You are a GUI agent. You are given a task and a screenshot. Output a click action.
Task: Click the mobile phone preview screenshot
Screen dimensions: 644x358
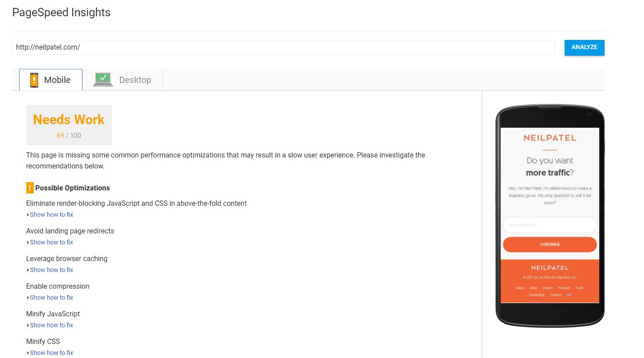(550, 215)
